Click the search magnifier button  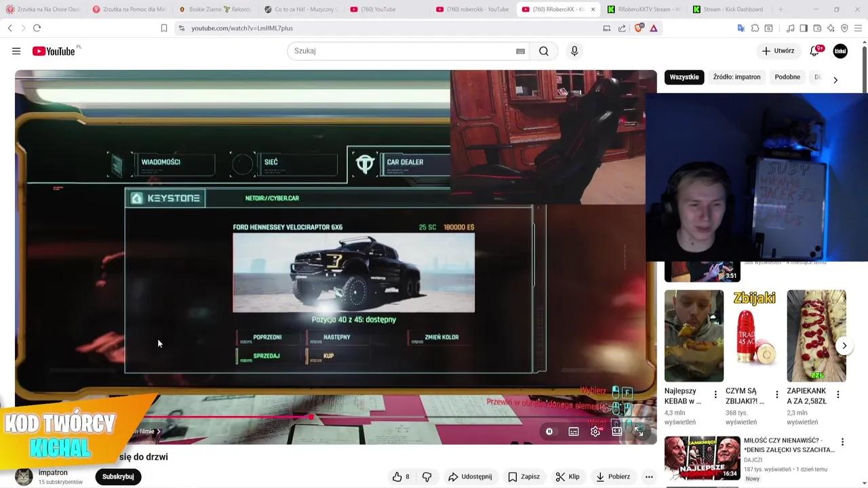click(544, 51)
